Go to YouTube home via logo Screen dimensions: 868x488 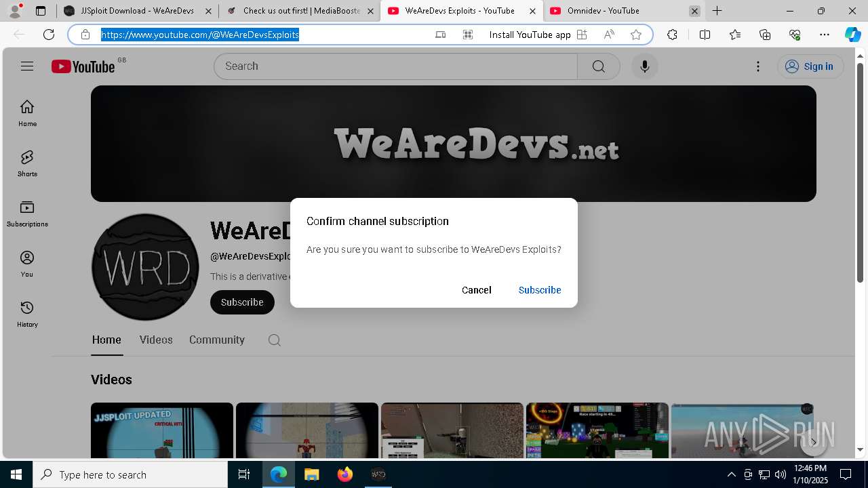(83, 66)
